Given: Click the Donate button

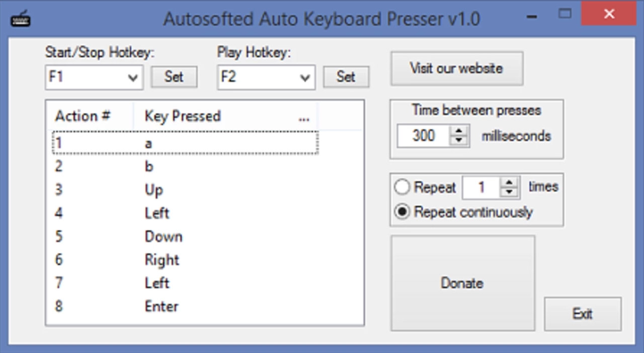Looking at the screenshot, I should (x=462, y=283).
